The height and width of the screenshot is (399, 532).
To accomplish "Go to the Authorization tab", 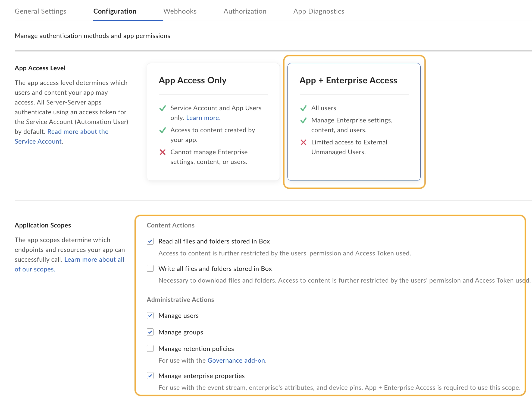I will [x=245, y=11].
